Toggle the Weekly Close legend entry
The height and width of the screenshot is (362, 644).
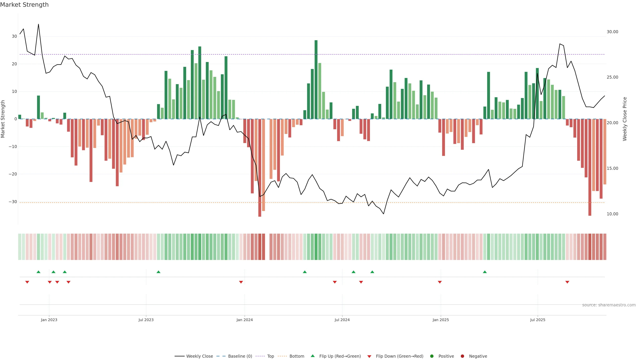click(x=199, y=356)
